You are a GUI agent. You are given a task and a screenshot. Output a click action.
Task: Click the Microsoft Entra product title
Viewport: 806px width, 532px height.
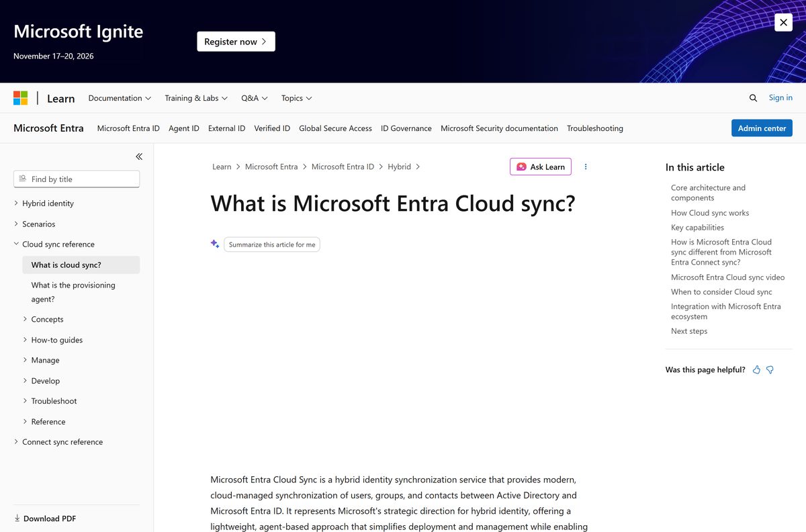(48, 128)
